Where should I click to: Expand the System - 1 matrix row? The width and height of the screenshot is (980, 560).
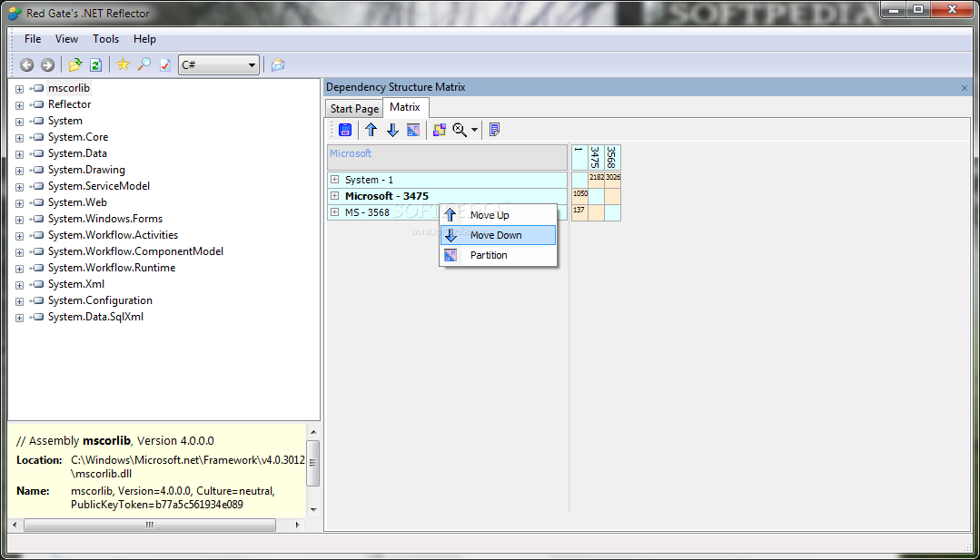[x=334, y=179]
